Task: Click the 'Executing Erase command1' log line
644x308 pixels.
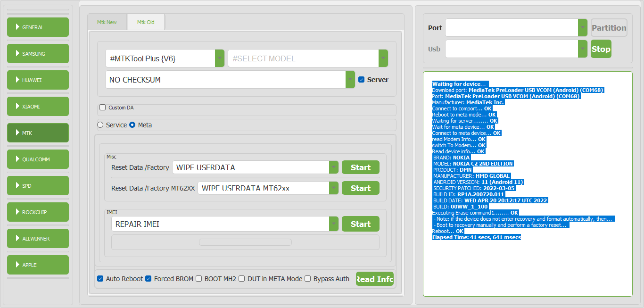Action: click(x=475, y=213)
